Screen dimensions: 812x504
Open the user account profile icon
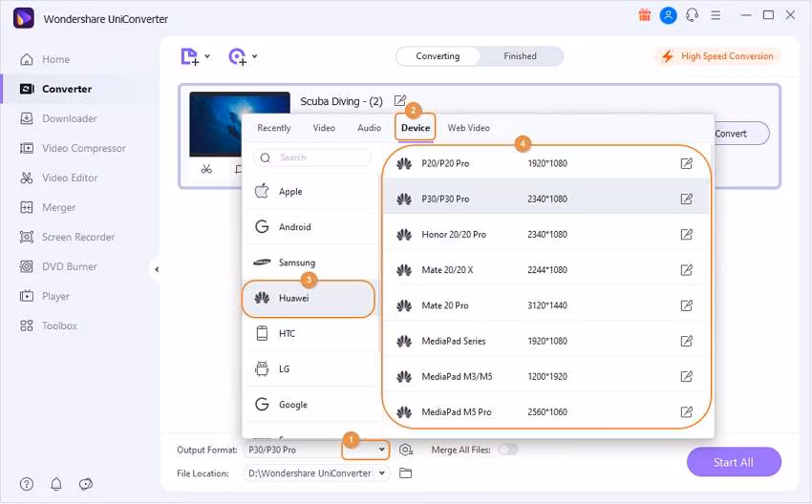668,15
